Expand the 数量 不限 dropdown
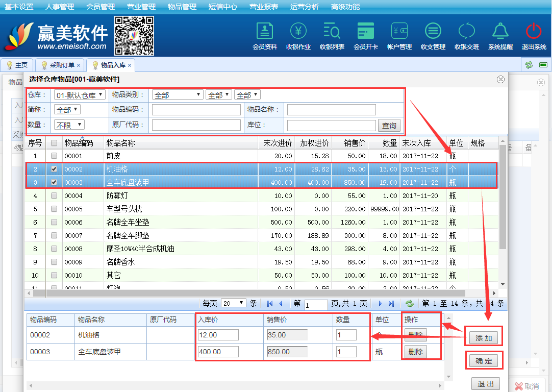552x392 pixels. (x=69, y=125)
